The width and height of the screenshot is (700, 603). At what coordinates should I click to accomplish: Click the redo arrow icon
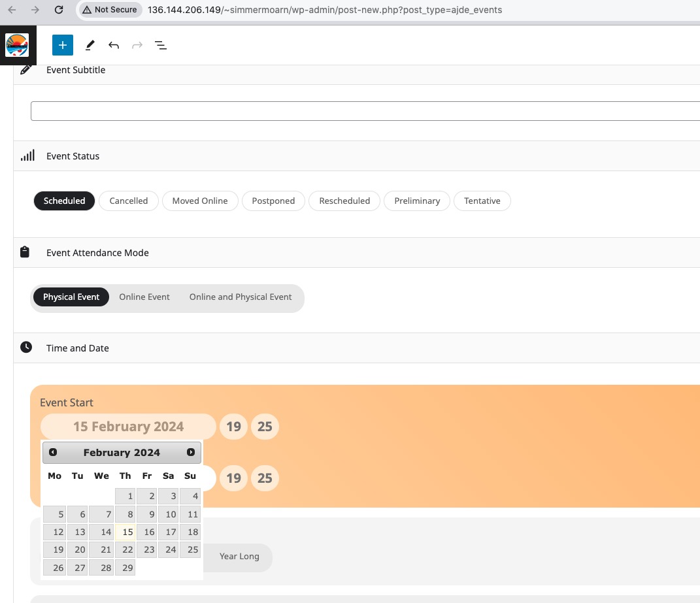[137, 45]
